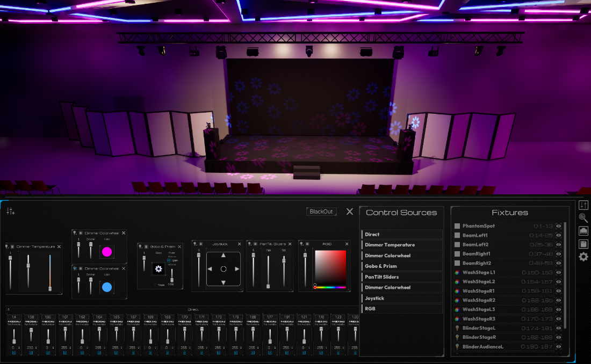Click the venue stage icon in right toolbar

coord(583,232)
